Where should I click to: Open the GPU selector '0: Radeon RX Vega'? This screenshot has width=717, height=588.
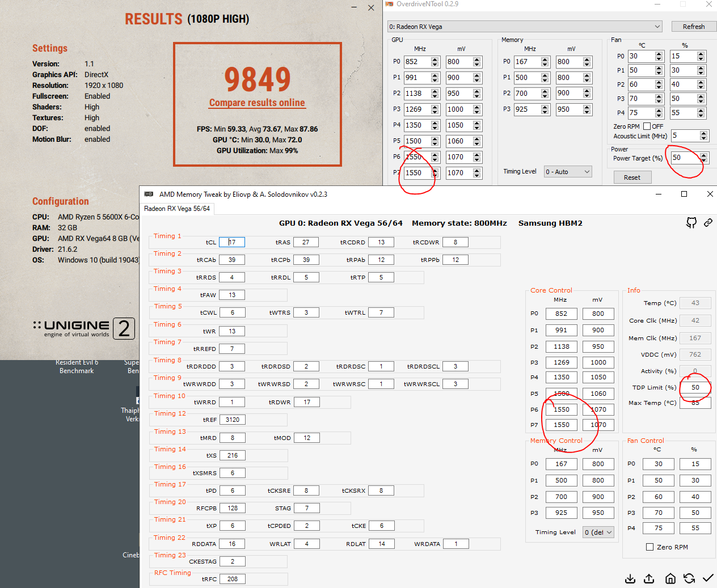pos(525,27)
